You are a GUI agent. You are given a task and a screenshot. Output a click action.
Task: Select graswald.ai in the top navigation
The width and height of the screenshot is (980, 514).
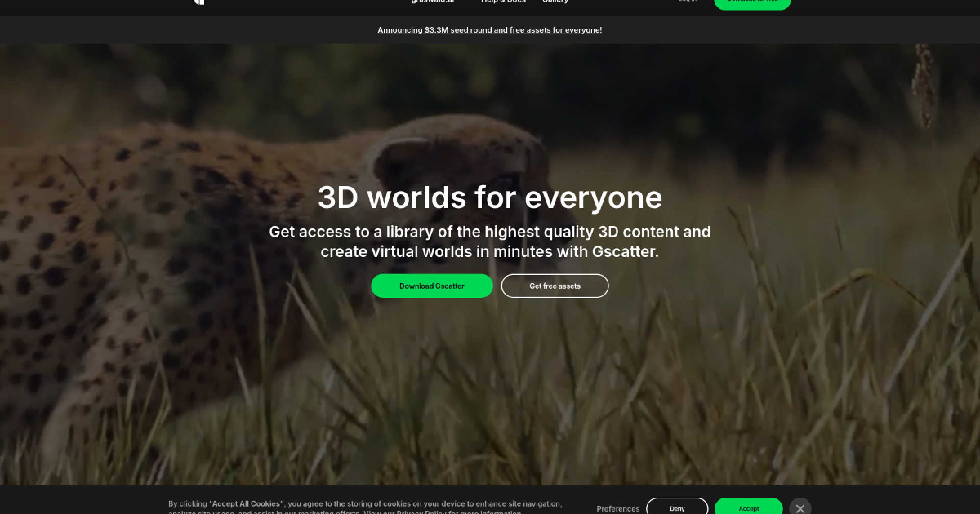pyautogui.click(x=432, y=2)
